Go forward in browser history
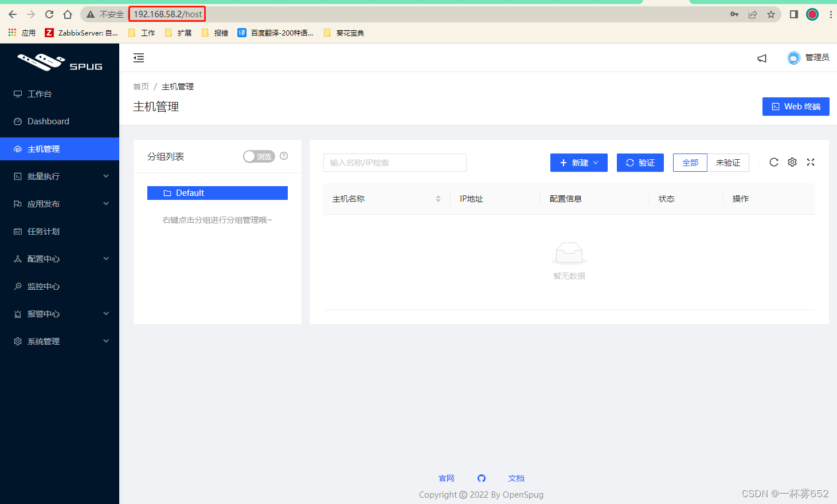837x504 pixels. [x=31, y=14]
